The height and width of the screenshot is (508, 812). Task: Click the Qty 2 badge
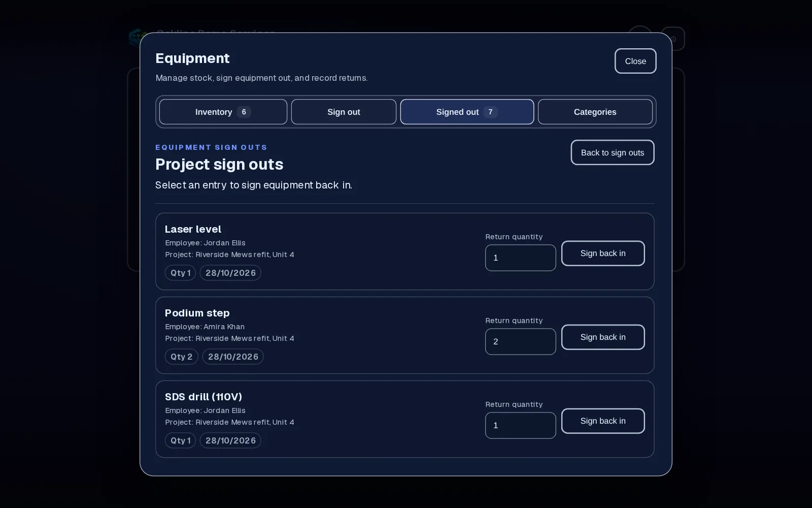pos(181,357)
